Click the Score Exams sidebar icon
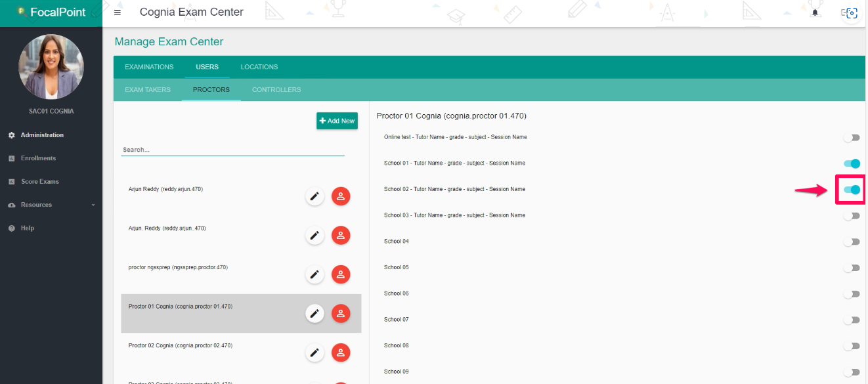The height and width of the screenshot is (384, 868). [x=11, y=182]
